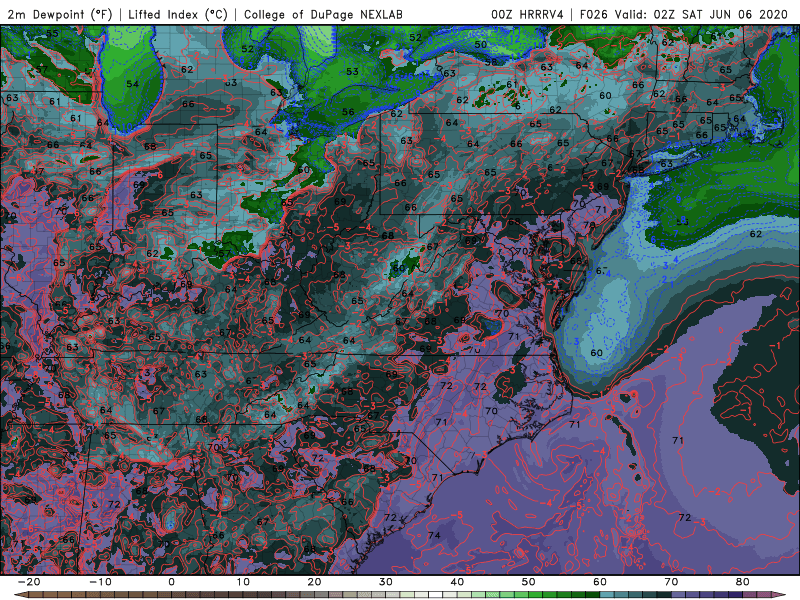This screenshot has width=800, height=600.
Task: Select the 'College of DuPage NEXLAB' text
Action: (x=323, y=14)
